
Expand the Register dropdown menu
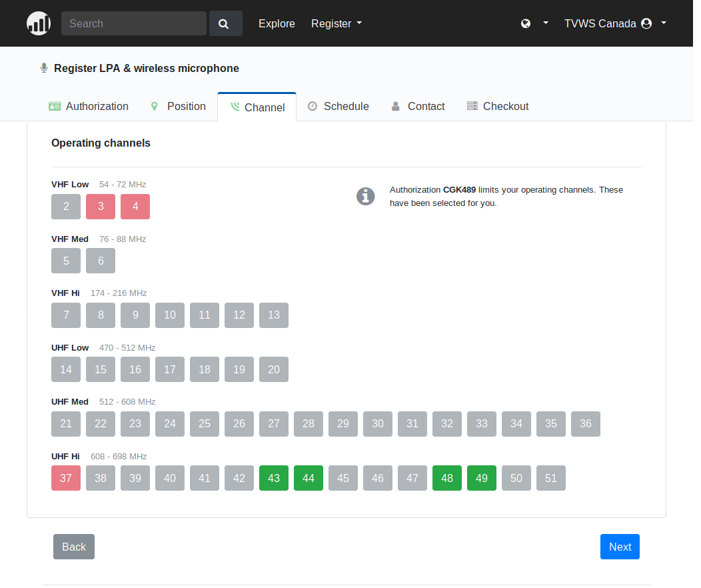(x=337, y=23)
